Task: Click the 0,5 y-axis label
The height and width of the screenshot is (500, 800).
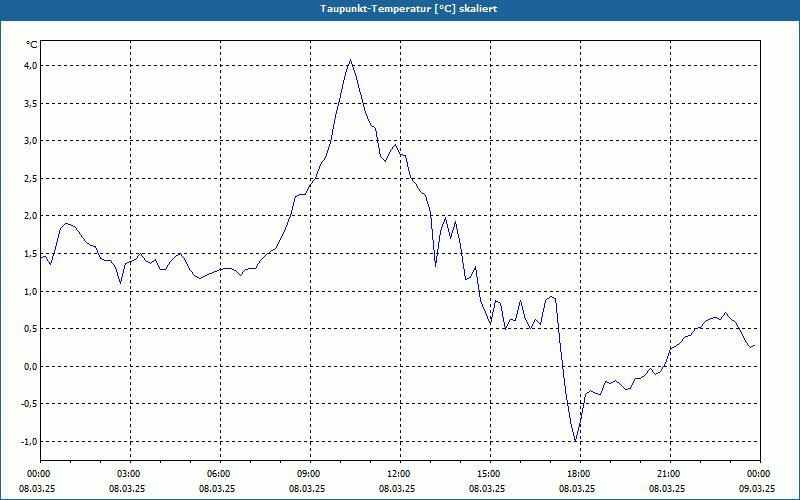Action: click(x=31, y=329)
